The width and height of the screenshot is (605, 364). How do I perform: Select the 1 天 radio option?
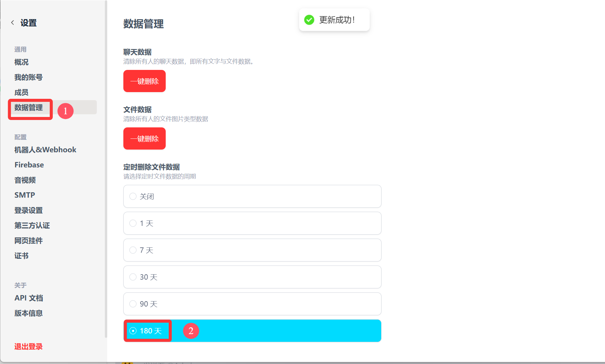coord(133,223)
